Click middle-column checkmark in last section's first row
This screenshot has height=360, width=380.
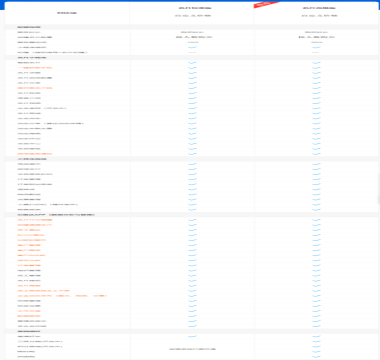pyautogui.click(x=192, y=336)
